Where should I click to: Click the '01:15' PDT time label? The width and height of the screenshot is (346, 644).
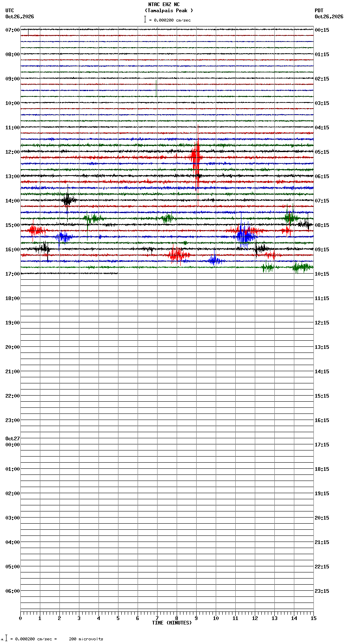[322, 54]
